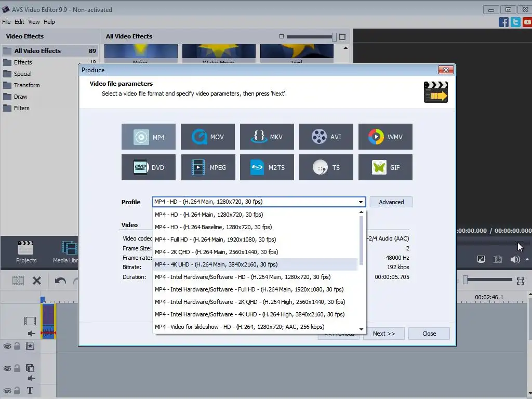Toggle lock on the effects track

17,345
